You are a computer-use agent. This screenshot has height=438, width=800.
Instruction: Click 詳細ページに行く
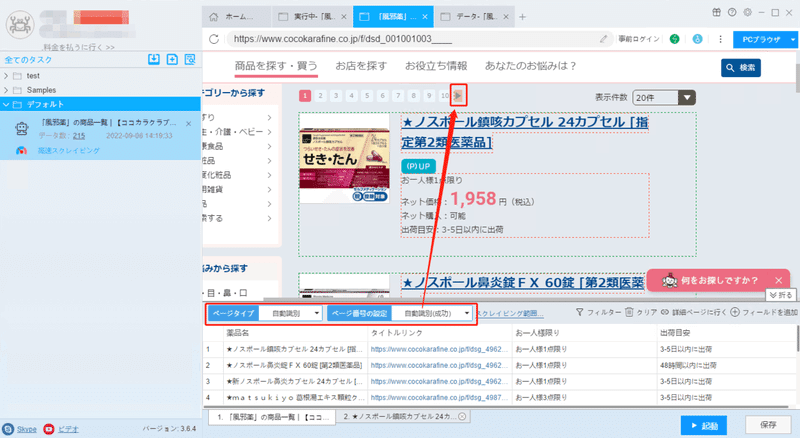693,312
